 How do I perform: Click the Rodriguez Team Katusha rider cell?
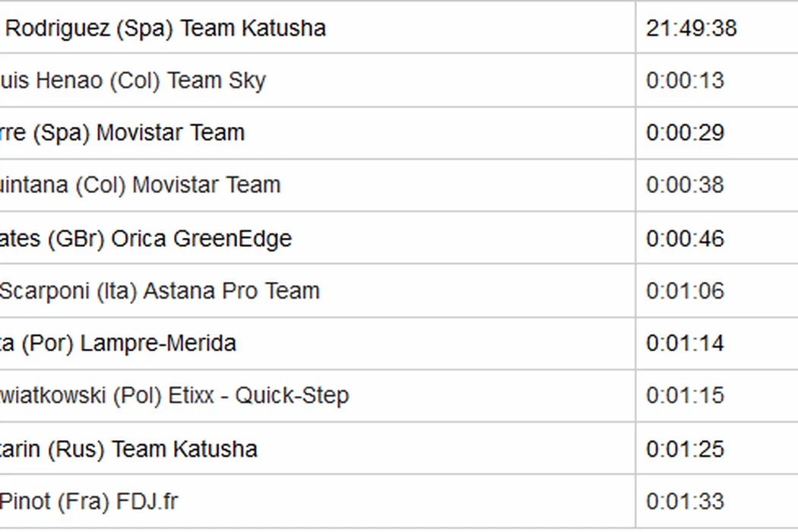click(x=165, y=28)
